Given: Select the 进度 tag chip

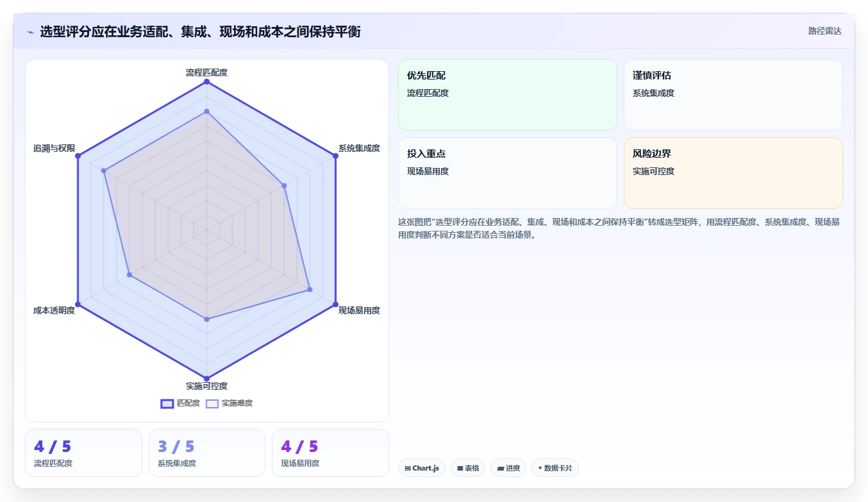Looking at the screenshot, I should 508,468.
